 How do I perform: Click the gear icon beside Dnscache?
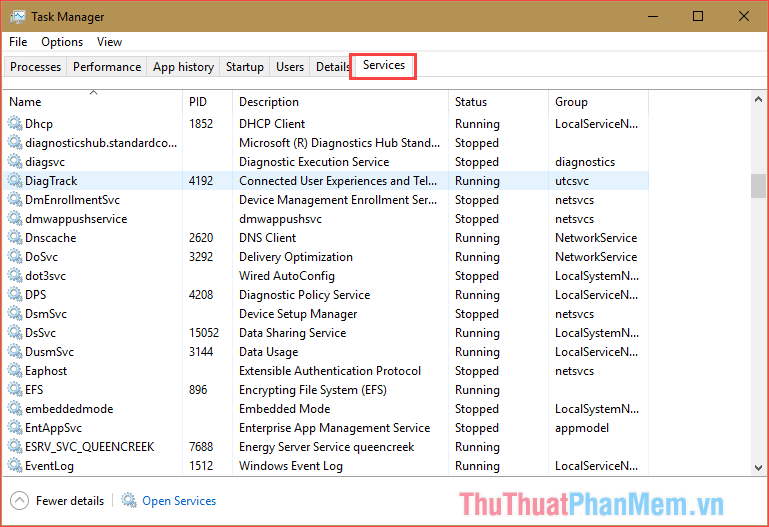point(15,237)
